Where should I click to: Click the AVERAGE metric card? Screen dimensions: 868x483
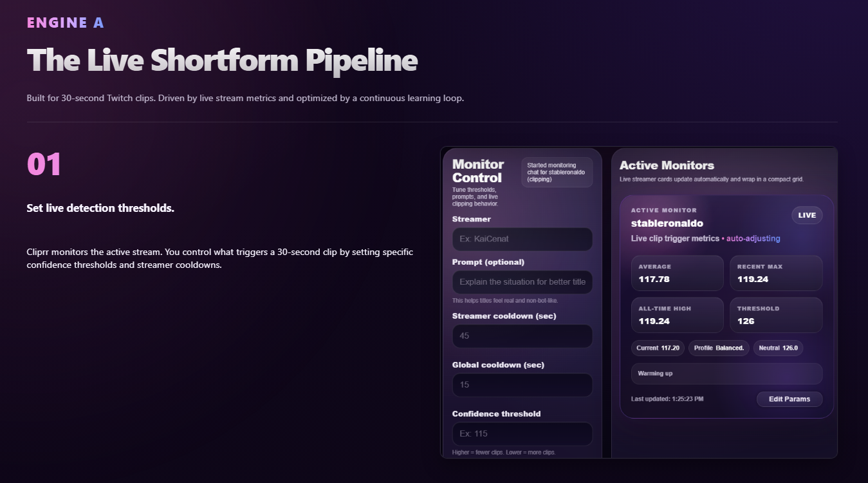[677, 273]
